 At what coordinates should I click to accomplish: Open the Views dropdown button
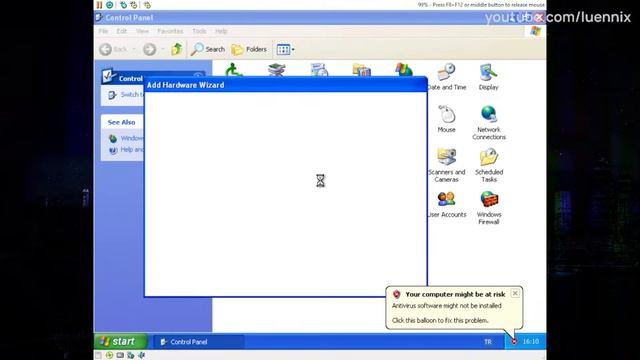pyautogui.click(x=285, y=49)
